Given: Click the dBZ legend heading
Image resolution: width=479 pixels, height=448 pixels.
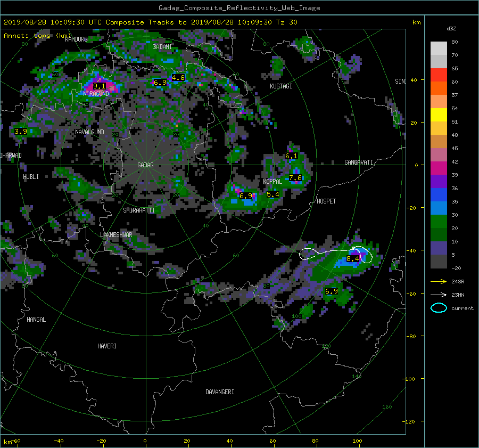Looking at the screenshot, I should 451,29.
